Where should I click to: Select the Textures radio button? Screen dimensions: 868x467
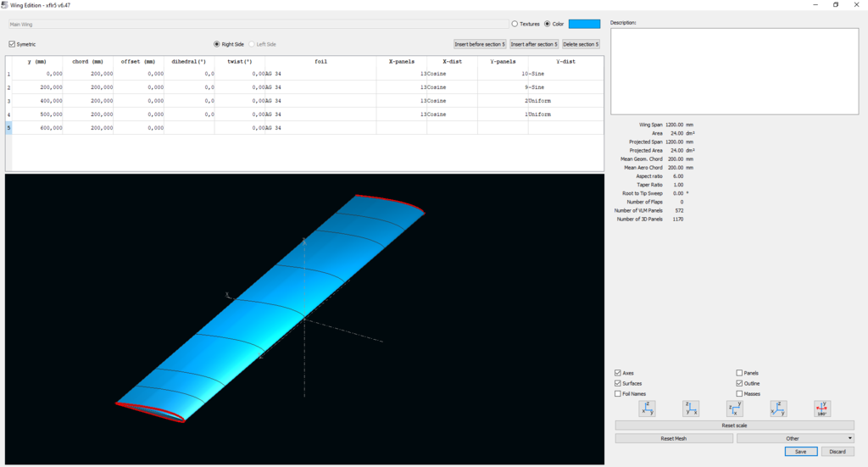(515, 24)
